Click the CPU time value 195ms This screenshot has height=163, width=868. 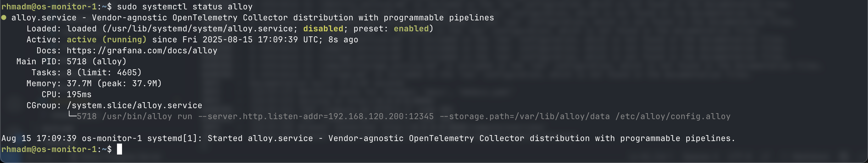click(79, 94)
